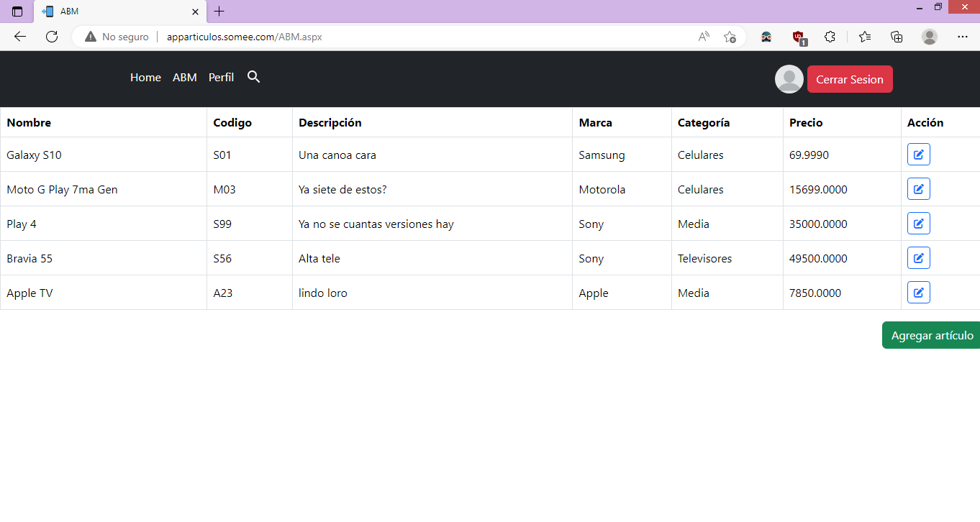Open ABM in navbar
Screen dimensions: 980x522
pos(185,78)
